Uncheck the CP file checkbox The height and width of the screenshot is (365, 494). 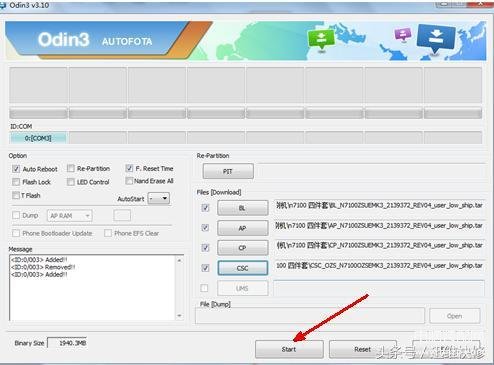pyautogui.click(x=205, y=248)
